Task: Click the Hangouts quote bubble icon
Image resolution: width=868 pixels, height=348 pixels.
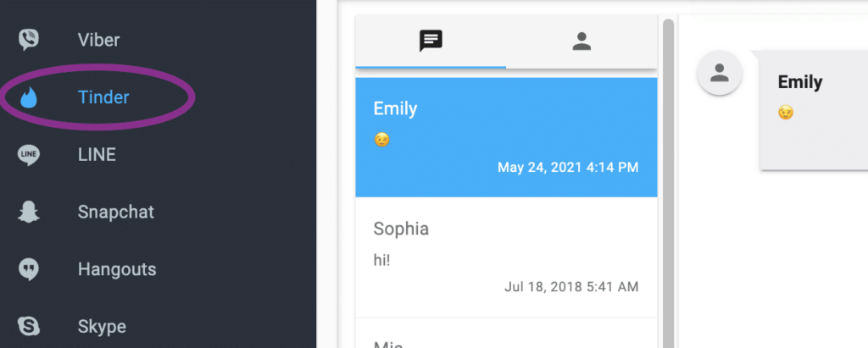Action: [x=29, y=269]
